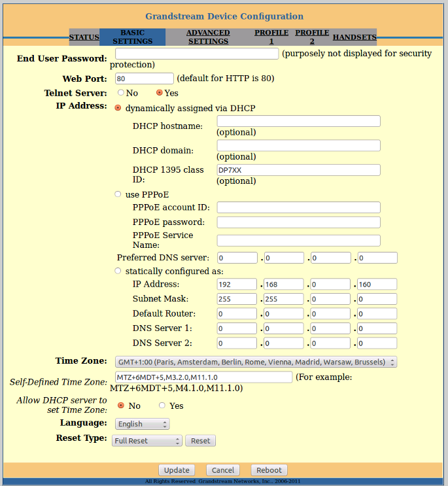Click static IP Address octet 192
448x486 pixels.
pyautogui.click(x=237, y=285)
